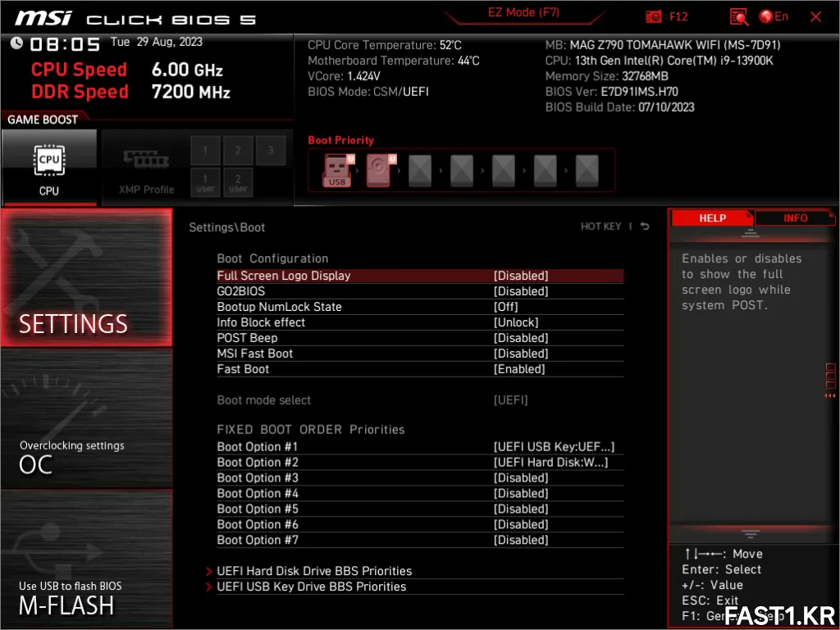
Task: Click the FIXED BOOT ORDER Priorities heading
Action: click(x=311, y=430)
